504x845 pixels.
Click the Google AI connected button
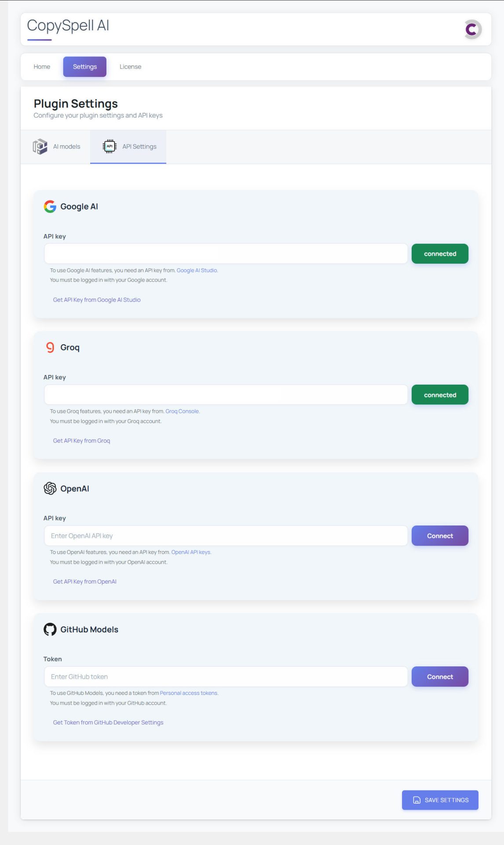[440, 254]
